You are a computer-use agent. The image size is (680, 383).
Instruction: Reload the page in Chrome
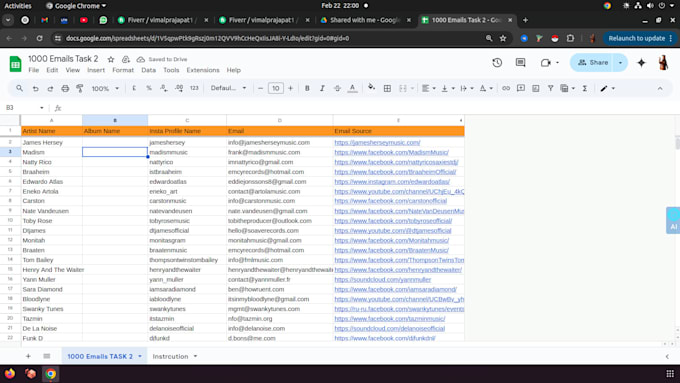point(39,38)
